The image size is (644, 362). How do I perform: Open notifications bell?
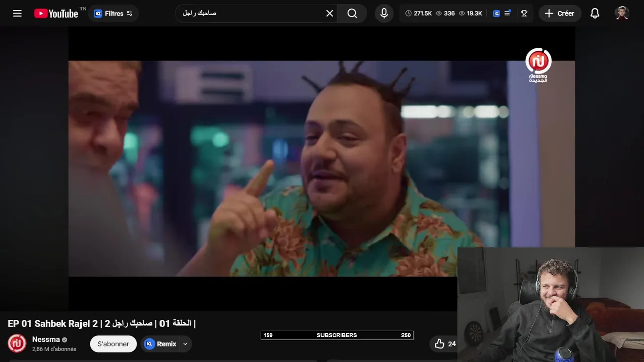(595, 13)
